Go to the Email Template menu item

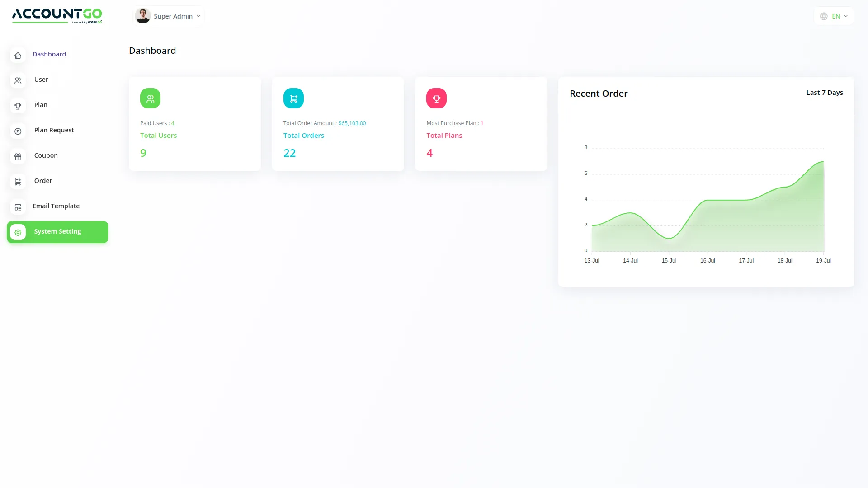coord(56,206)
